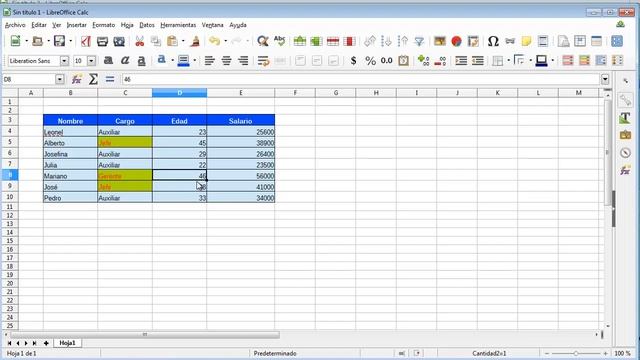
Task: Open the Font Color dropdown arrow
Action: pyautogui.click(x=172, y=61)
